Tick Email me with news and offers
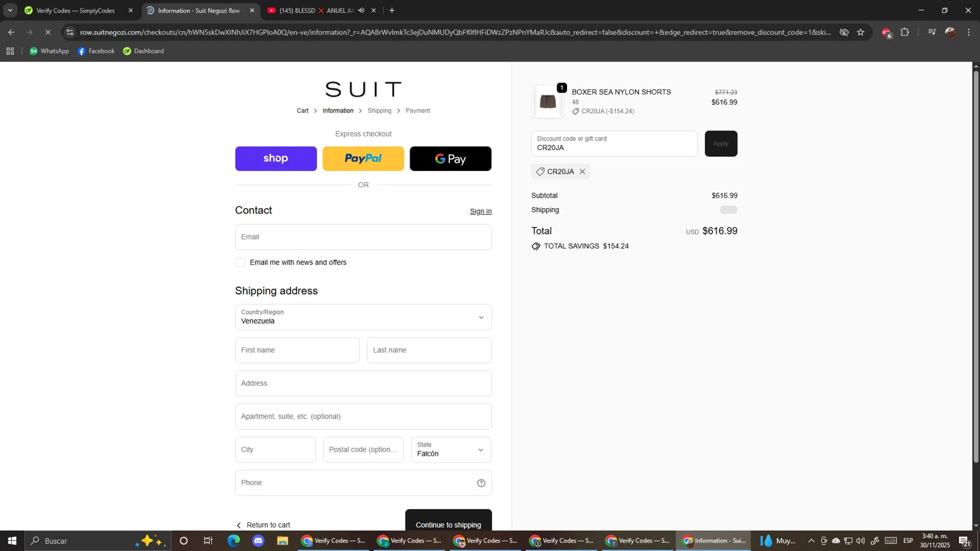The image size is (980, 551). (240, 262)
